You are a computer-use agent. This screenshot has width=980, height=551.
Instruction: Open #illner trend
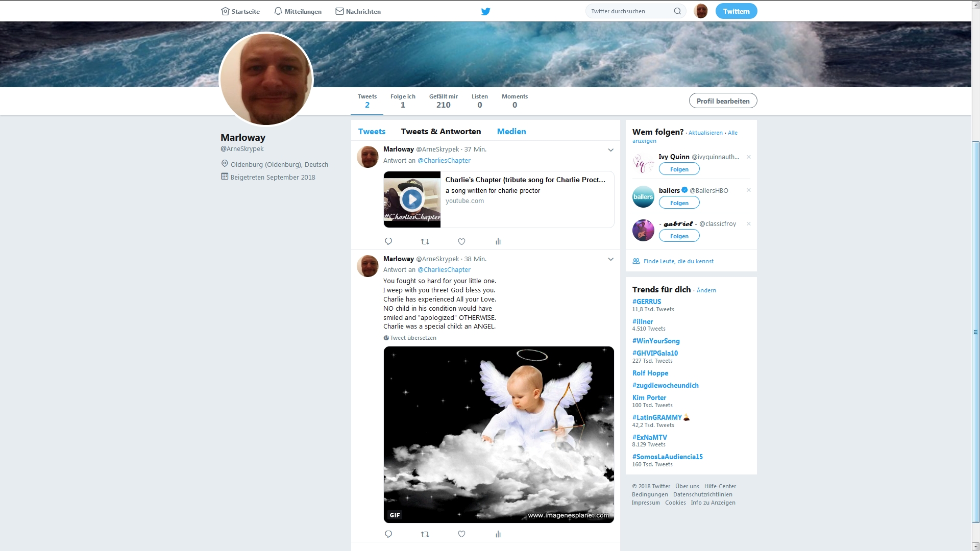tap(643, 321)
